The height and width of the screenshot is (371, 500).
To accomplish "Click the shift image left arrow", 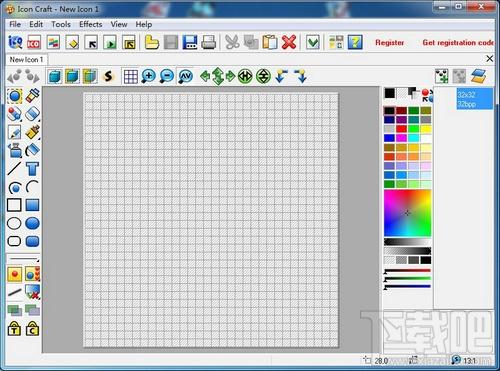I will (205, 76).
